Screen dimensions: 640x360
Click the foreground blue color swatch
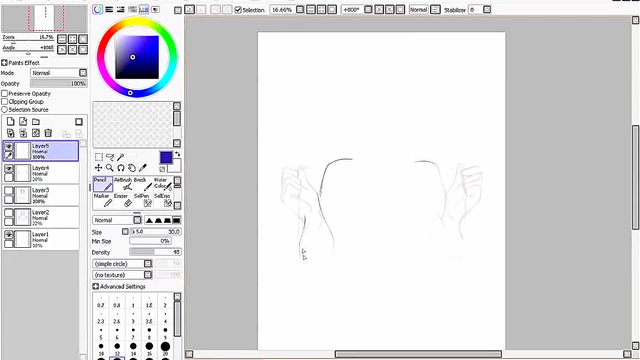tap(166, 158)
